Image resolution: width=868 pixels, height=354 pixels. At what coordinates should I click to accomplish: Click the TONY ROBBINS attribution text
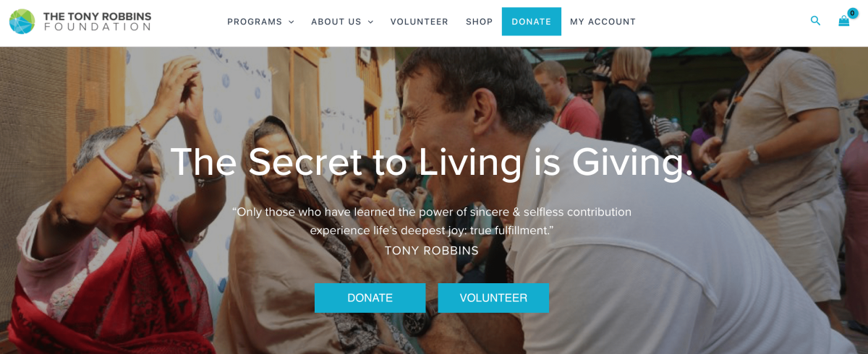click(x=432, y=251)
